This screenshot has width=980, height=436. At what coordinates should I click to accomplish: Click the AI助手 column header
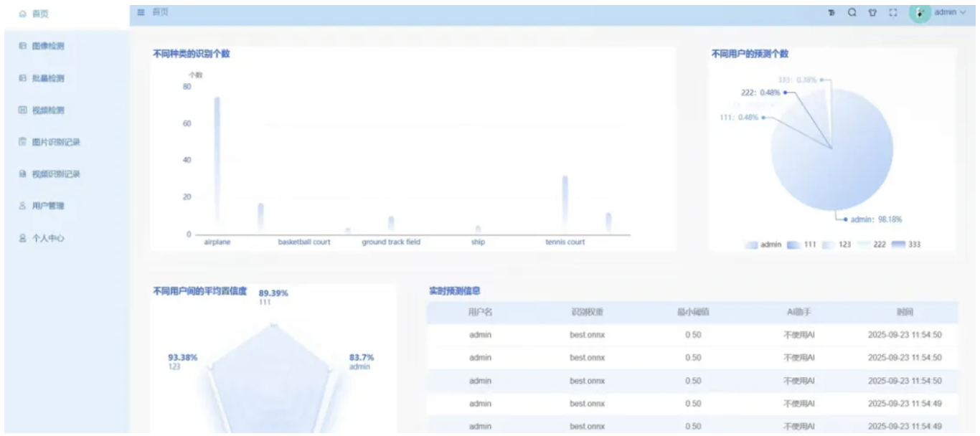798,313
